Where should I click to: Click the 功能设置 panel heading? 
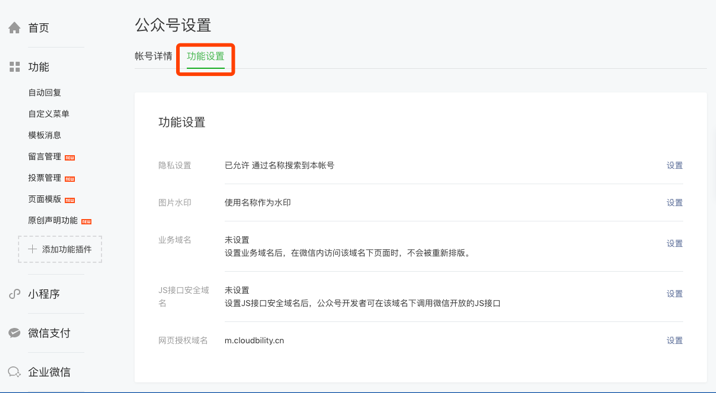pyautogui.click(x=182, y=122)
